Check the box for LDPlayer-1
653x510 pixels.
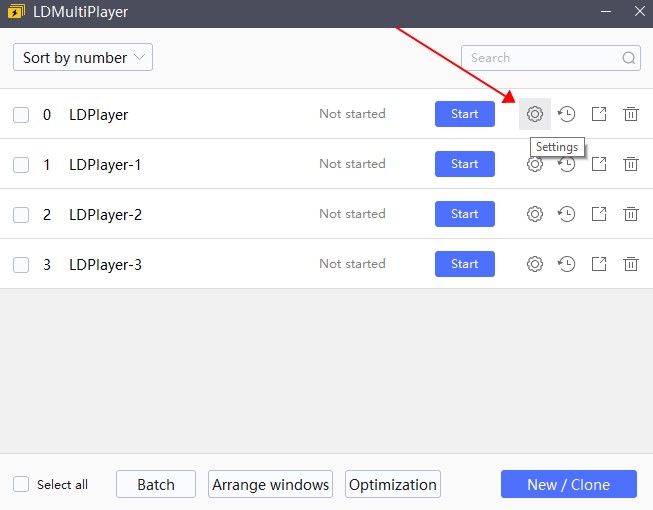[x=21, y=165]
